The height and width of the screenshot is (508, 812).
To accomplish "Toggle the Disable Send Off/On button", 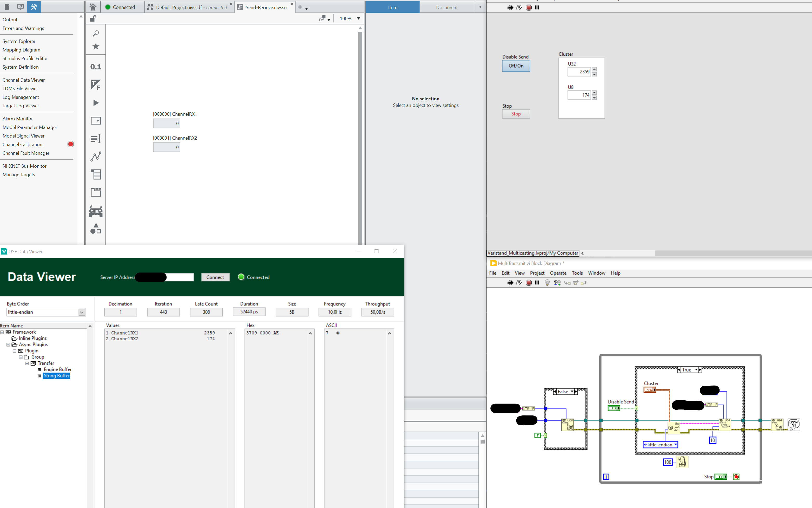I will point(516,66).
